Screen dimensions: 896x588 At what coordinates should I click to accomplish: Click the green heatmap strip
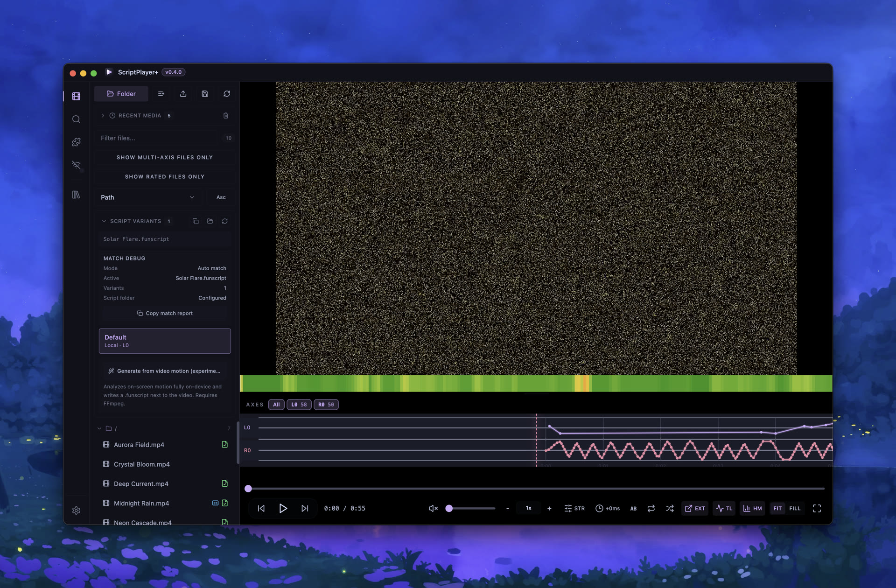pyautogui.click(x=536, y=384)
